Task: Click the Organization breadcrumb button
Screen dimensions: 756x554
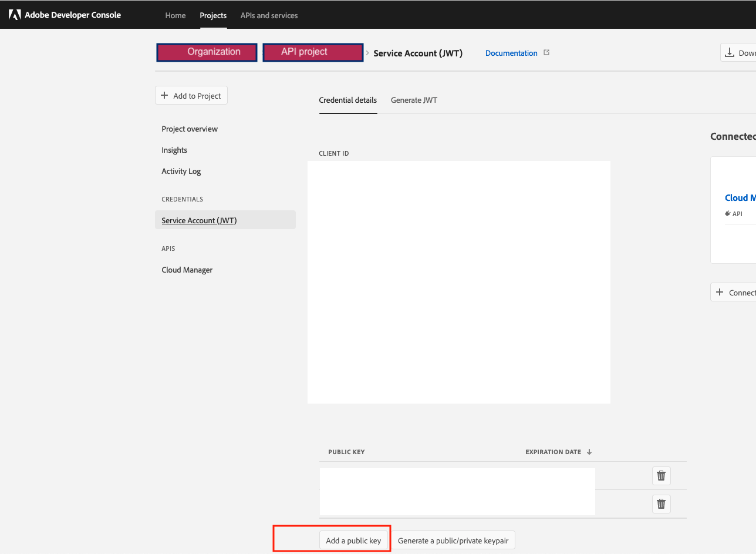Action: (x=206, y=52)
